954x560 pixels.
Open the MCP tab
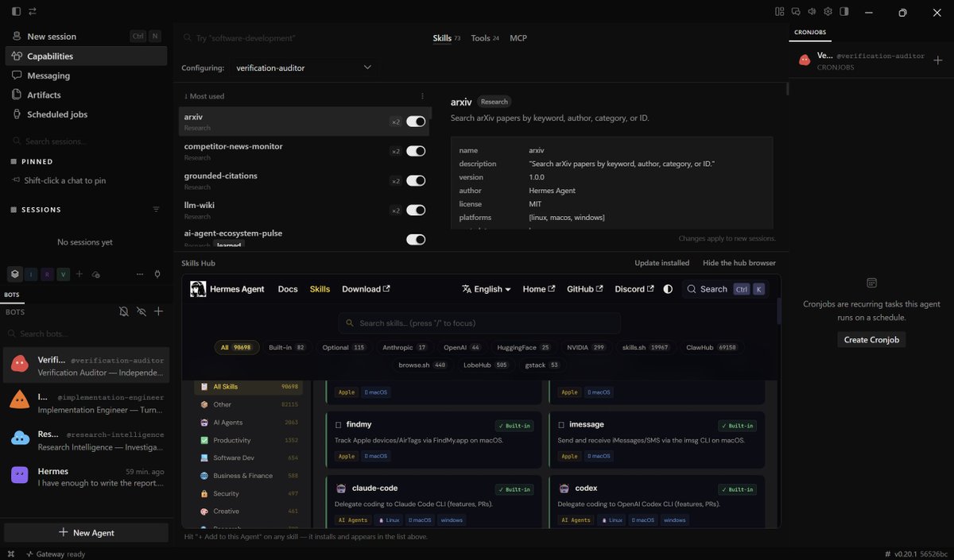[x=518, y=38]
